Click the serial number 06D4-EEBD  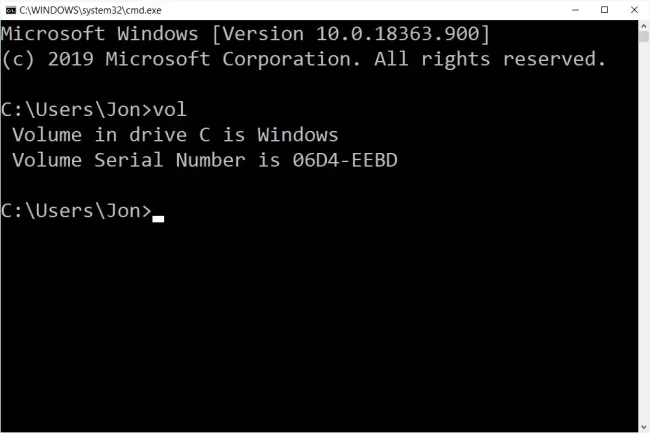click(x=340, y=159)
